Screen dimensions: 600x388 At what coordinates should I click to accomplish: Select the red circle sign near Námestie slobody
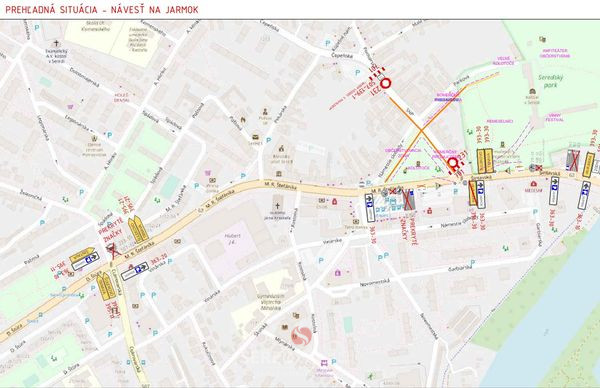[453, 163]
